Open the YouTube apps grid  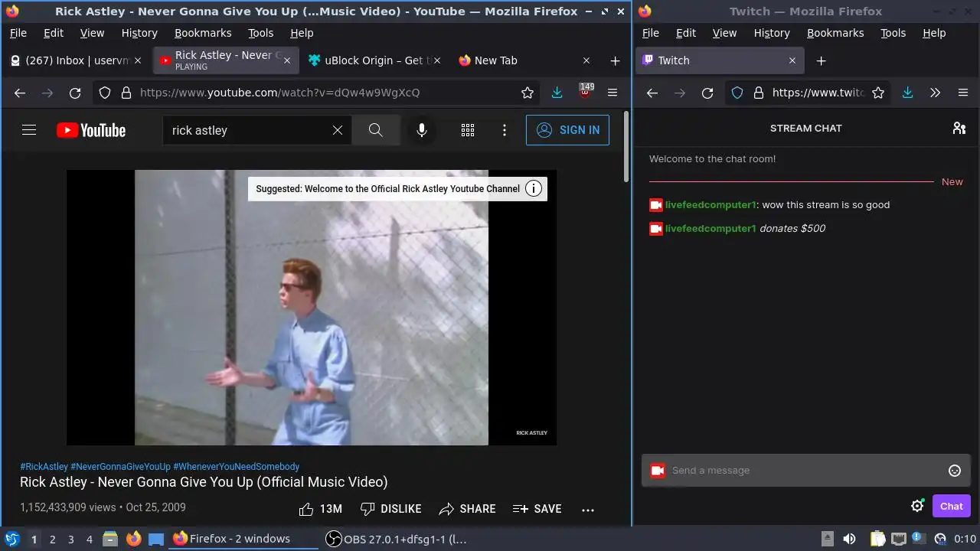point(468,130)
